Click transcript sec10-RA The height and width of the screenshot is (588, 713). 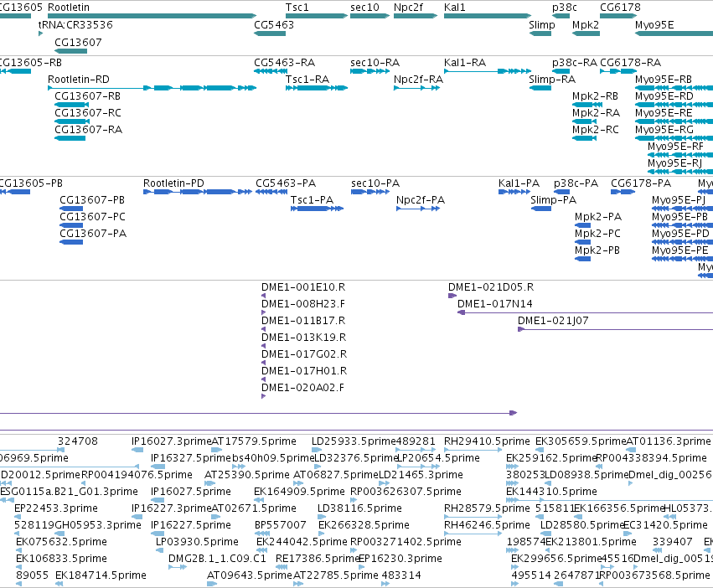tap(375, 62)
